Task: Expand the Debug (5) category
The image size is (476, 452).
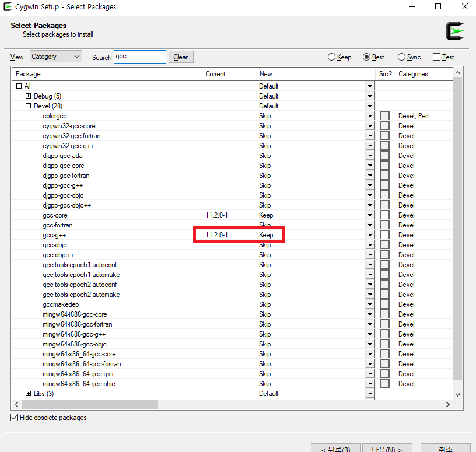Action: (x=28, y=96)
